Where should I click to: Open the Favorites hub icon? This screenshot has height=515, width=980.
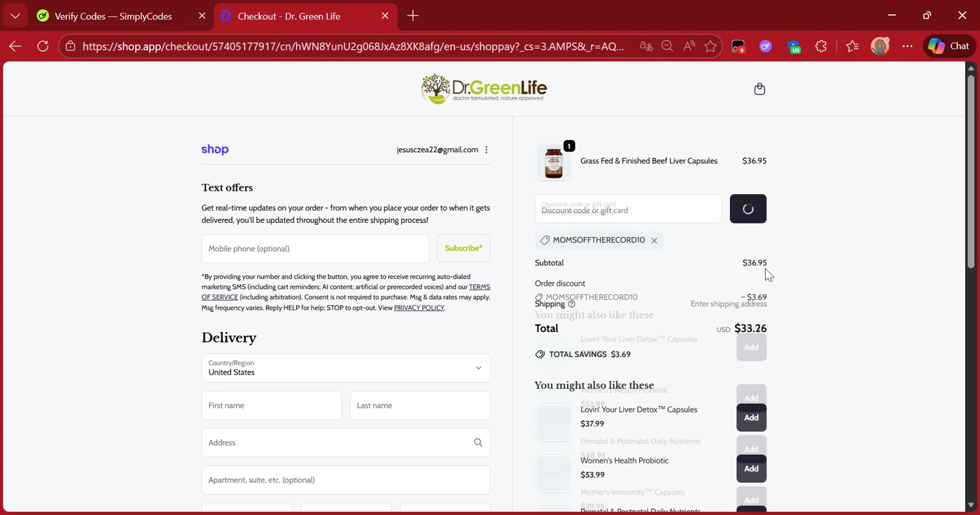[x=852, y=46]
